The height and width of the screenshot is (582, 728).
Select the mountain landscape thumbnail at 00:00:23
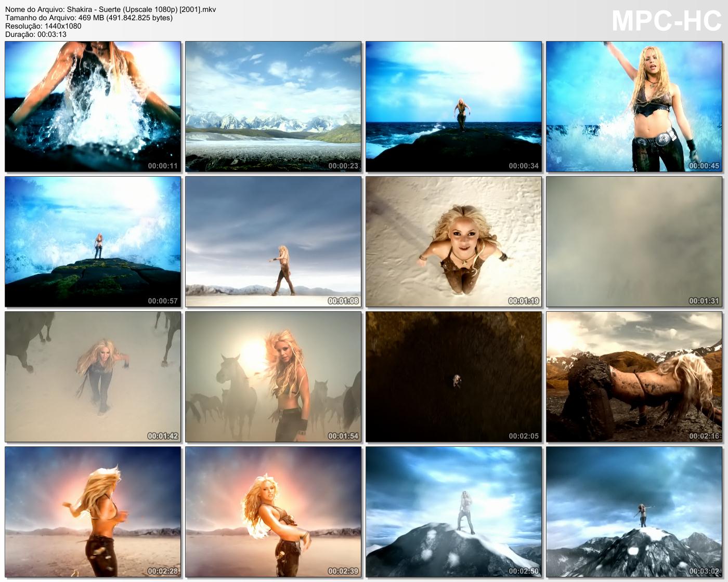tap(274, 107)
